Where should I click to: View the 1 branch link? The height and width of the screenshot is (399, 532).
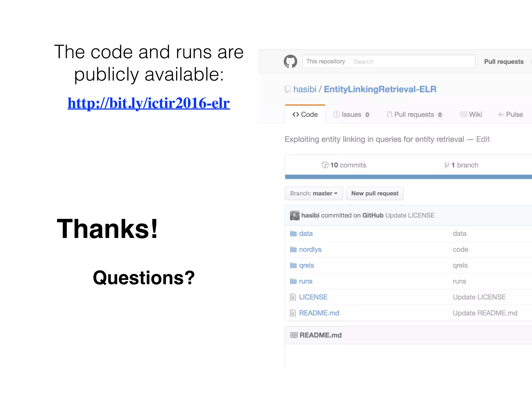461,165
